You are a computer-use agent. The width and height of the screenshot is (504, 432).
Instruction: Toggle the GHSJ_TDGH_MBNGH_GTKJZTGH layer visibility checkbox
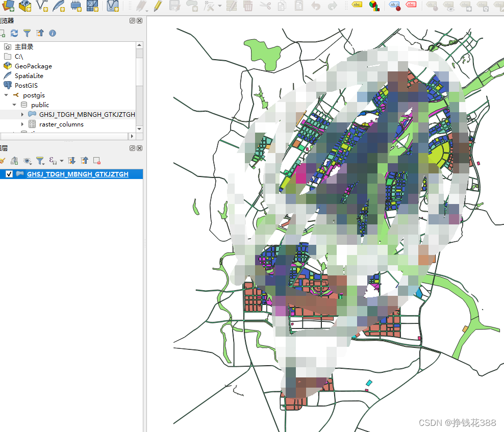[x=9, y=174]
